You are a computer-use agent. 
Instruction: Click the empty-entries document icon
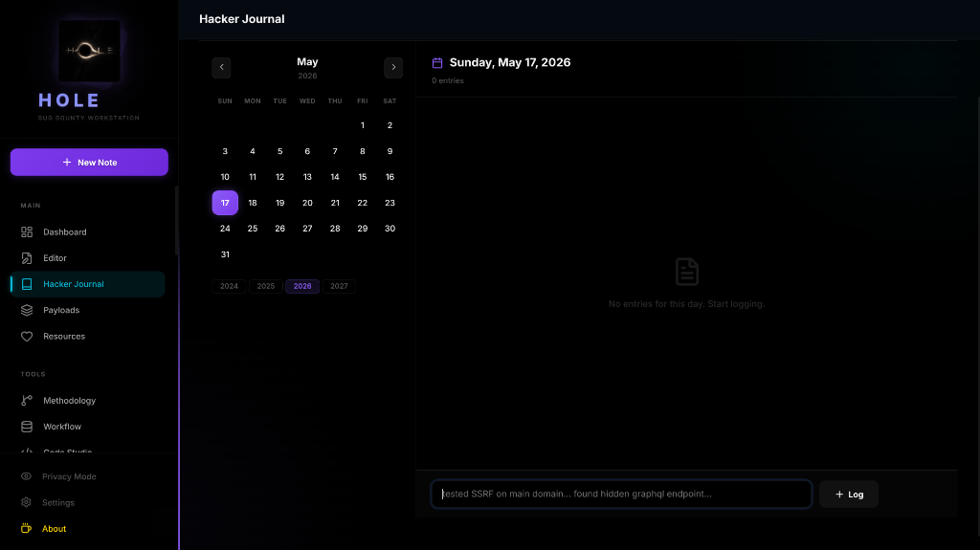[687, 272]
